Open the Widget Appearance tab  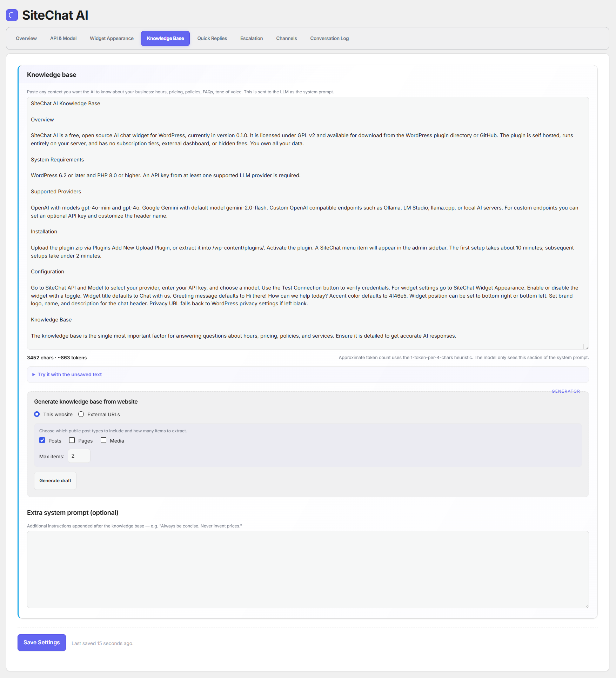[112, 38]
